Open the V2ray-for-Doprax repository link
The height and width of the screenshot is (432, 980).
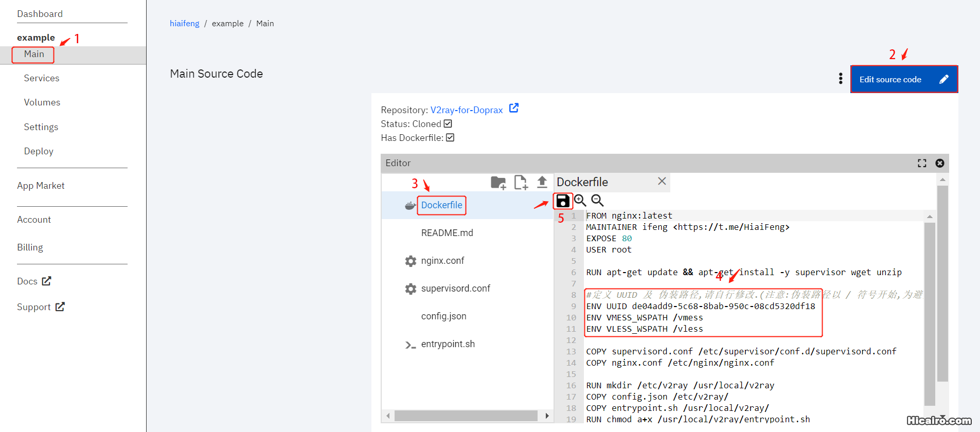click(467, 110)
